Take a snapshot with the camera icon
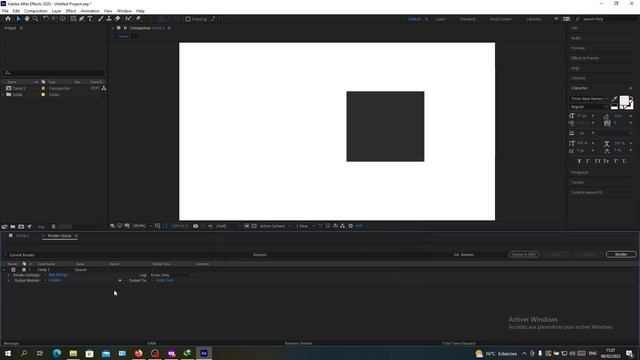Viewport: 640px width, 360px height. tap(196, 226)
